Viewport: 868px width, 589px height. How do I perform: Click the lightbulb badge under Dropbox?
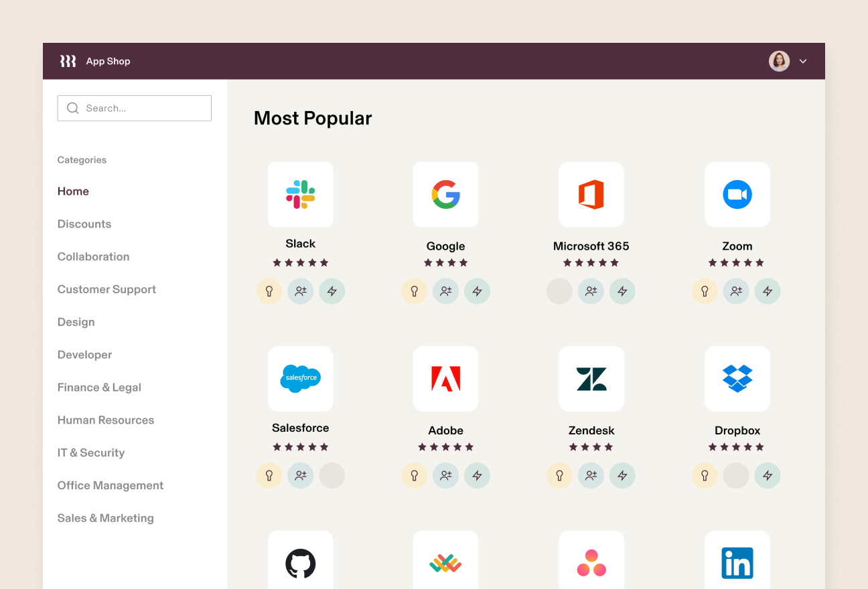[705, 475]
